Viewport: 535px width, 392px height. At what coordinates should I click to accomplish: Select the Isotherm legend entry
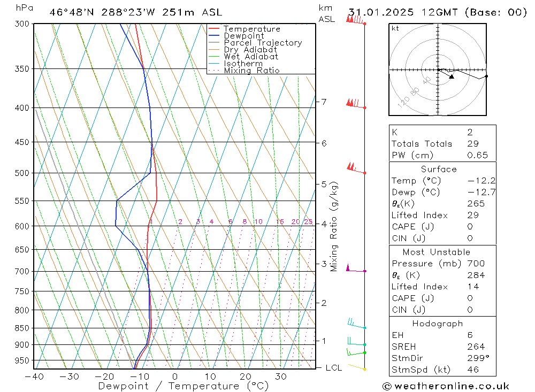pyautogui.click(x=236, y=64)
